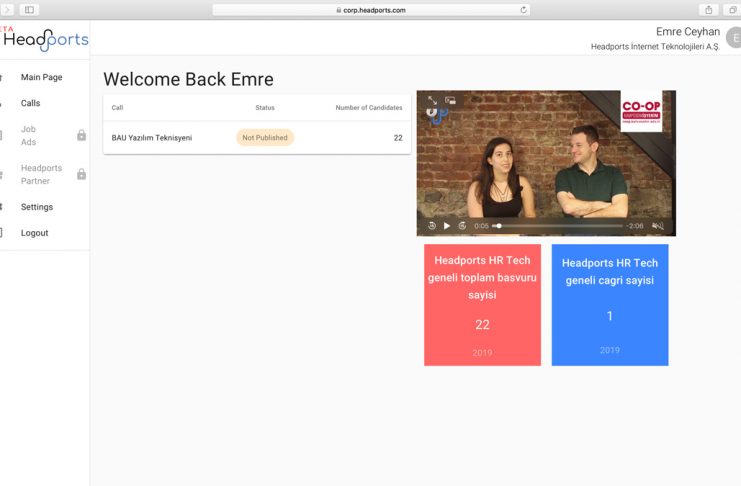Enable picture-in-picture on the video
The width and height of the screenshot is (741, 486).
tap(450, 100)
